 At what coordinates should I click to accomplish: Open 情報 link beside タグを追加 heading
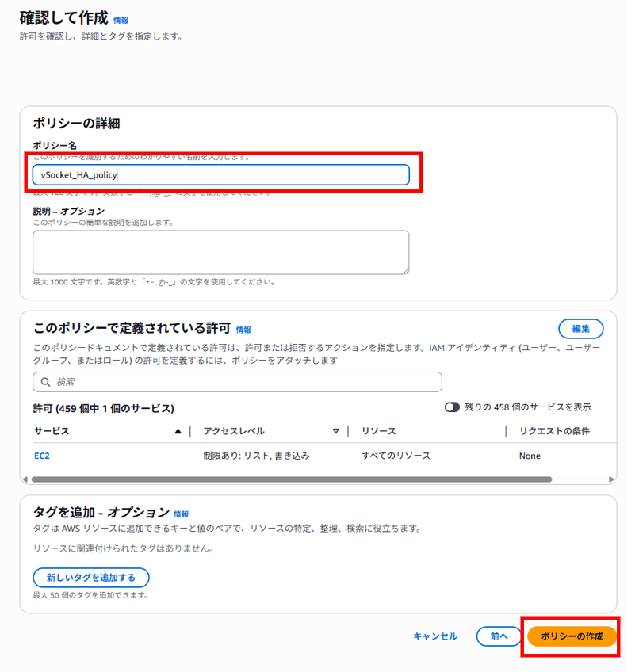click(181, 514)
